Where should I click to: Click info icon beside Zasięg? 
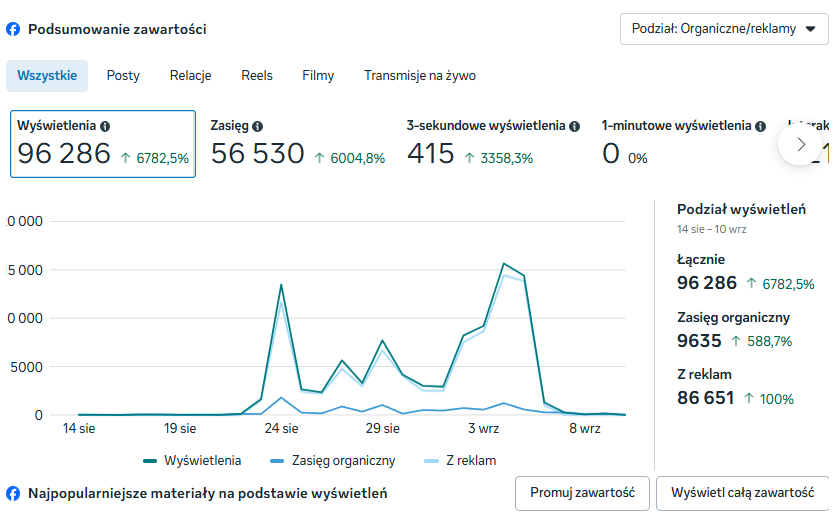(257, 126)
